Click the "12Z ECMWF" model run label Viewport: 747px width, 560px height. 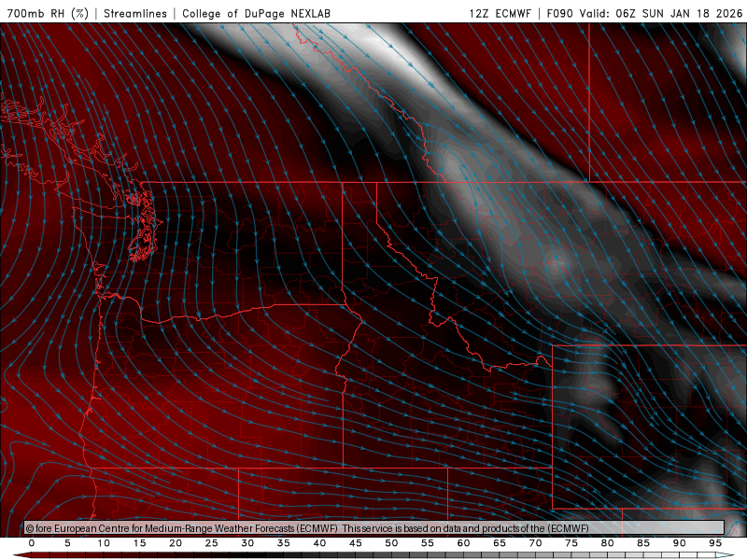point(500,13)
